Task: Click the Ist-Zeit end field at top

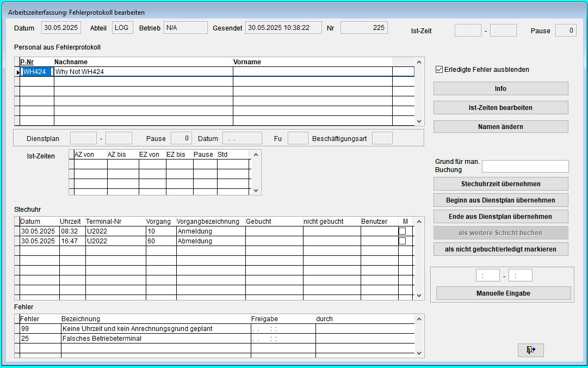Action: point(503,30)
